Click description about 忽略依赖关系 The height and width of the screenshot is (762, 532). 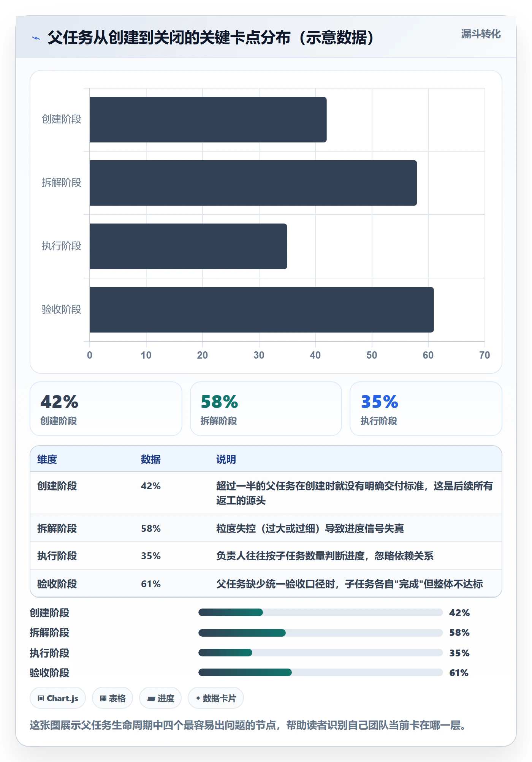coord(325,556)
